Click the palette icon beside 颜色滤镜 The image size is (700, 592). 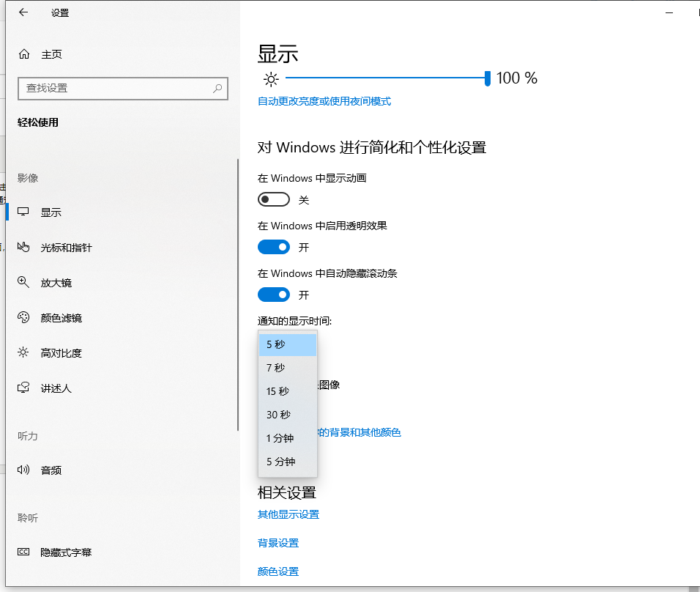point(23,317)
